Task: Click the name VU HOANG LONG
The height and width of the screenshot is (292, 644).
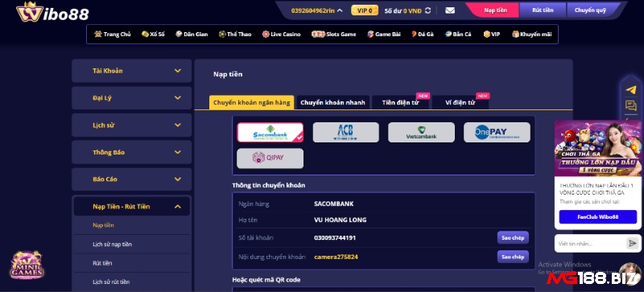Action: [340, 220]
